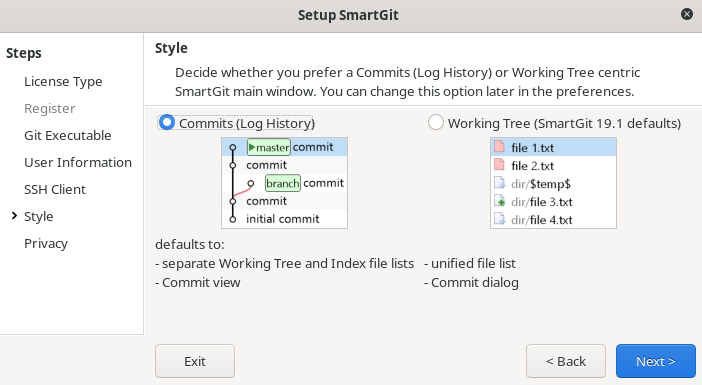
Task: Open the Privacy step
Action: (x=46, y=243)
